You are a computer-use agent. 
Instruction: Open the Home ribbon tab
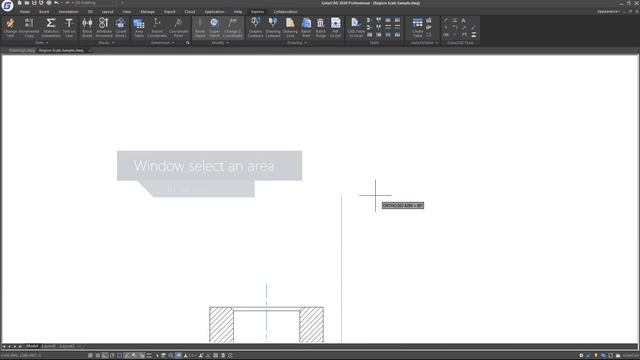25,12
